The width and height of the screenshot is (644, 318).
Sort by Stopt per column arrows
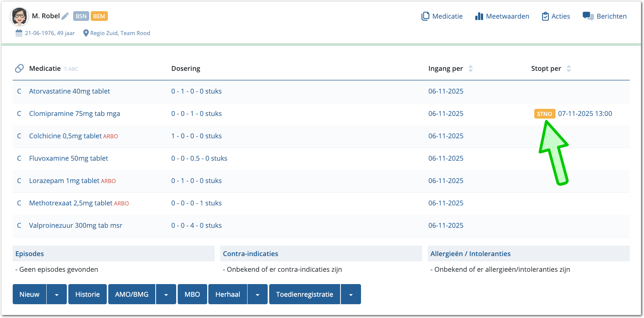(569, 69)
